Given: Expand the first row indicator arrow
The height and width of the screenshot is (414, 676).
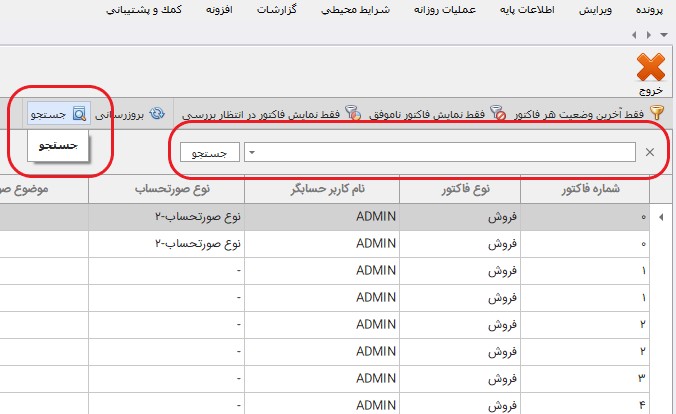Looking at the screenshot, I should click(668, 216).
